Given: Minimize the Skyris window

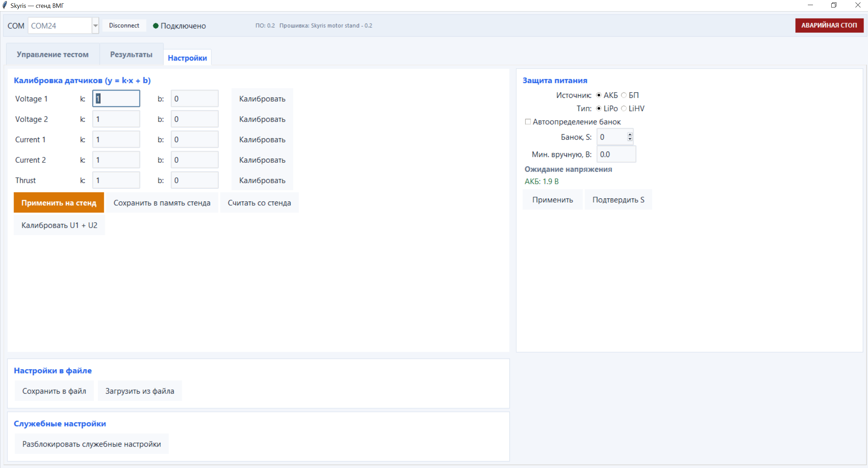Looking at the screenshot, I should tap(810, 5).
